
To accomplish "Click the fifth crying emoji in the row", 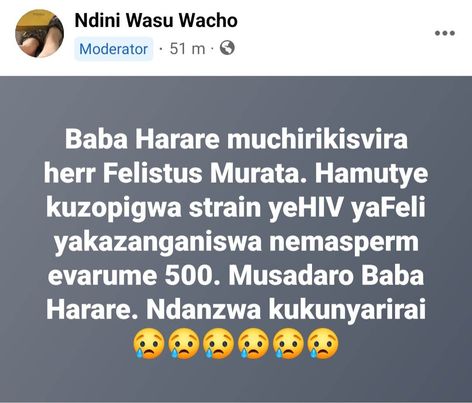I will pyautogui.click(x=288, y=343).
